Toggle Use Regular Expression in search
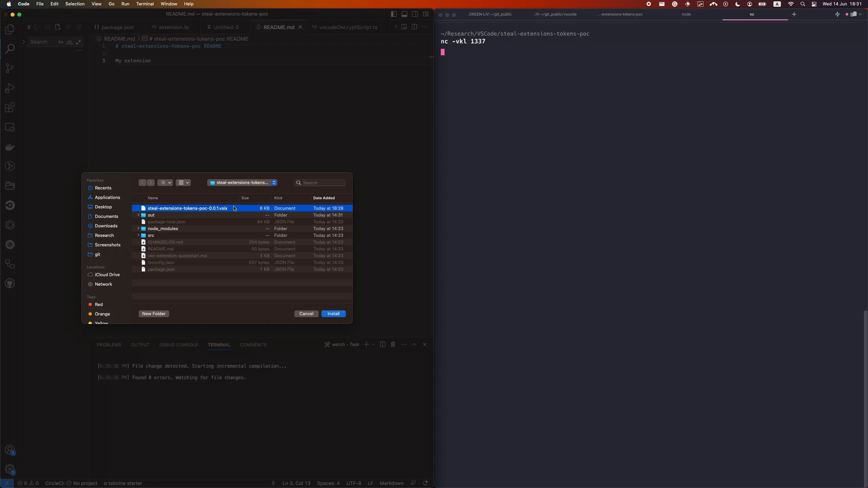 pos(78,42)
